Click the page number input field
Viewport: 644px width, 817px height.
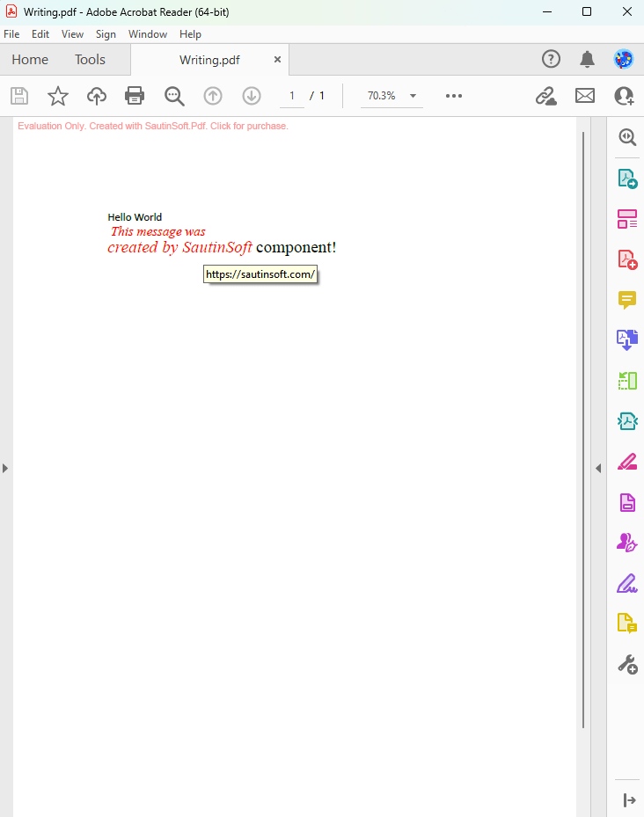[292, 96]
